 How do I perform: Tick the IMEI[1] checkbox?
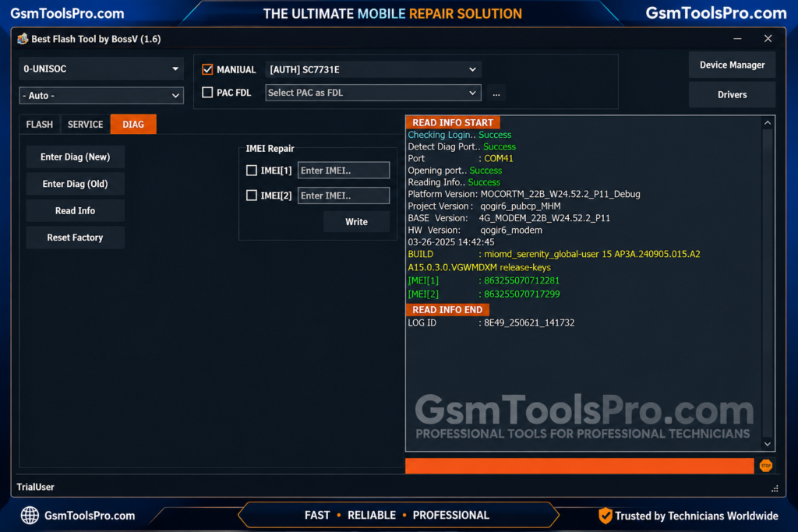tap(252, 171)
